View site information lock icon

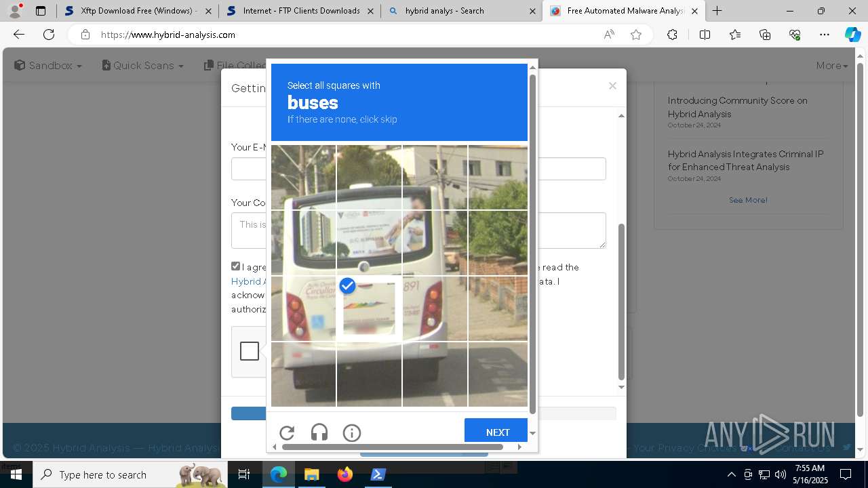pos(85,35)
